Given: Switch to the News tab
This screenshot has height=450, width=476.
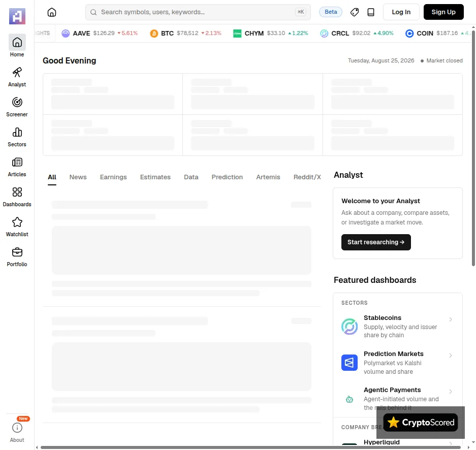Looking at the screenshot, I should pos(78,177).
